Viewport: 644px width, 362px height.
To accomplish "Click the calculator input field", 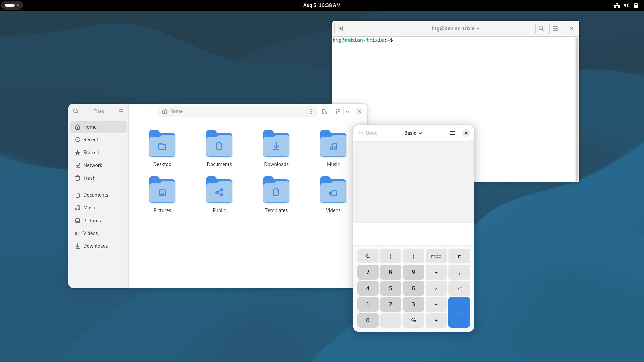I will click(x=414, y=234).
